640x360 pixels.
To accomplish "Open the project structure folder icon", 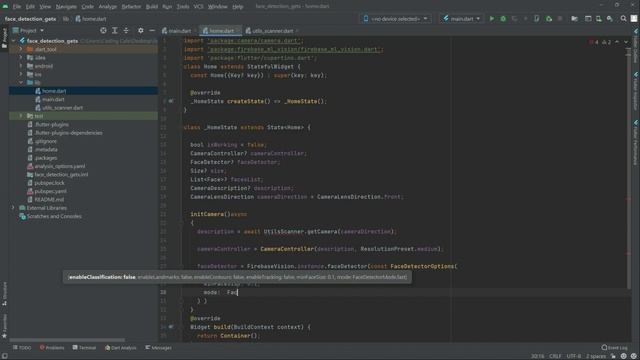I will [x=574, y=19].
